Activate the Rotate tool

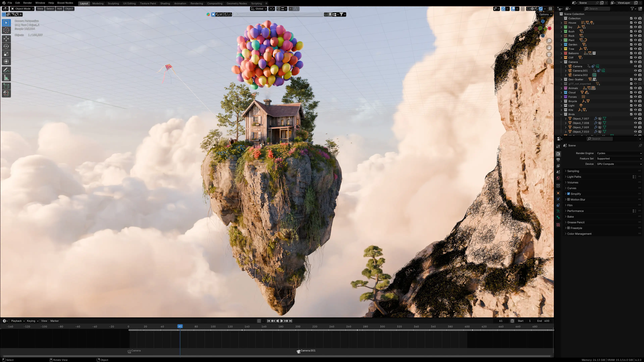pyautogui.click(x=6, y=46)
